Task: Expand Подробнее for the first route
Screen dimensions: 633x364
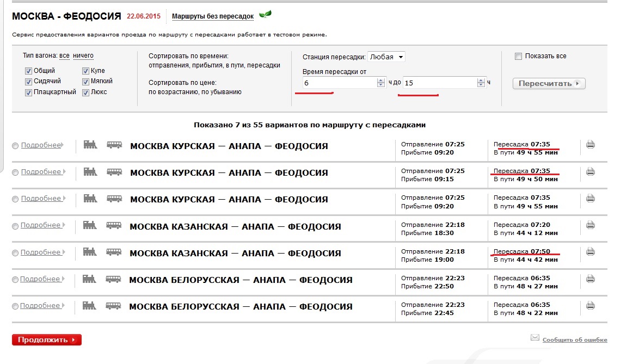Action: [41, 145]
